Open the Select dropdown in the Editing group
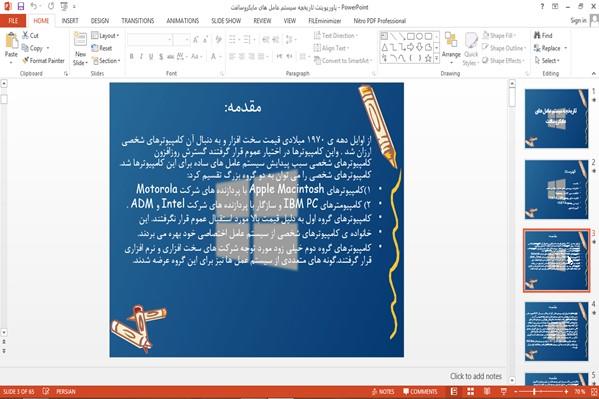This screenshot has width=599, height=399. (547, 60)
